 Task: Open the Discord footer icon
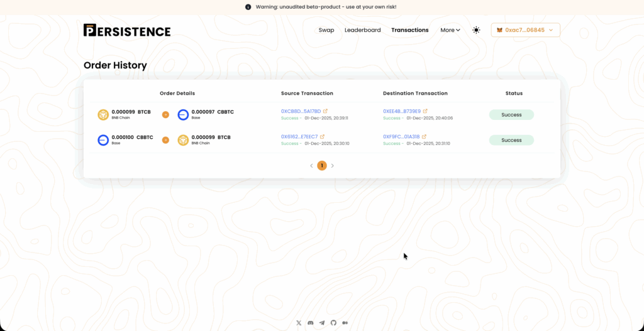pyautogui.click(x=310, y=323)
